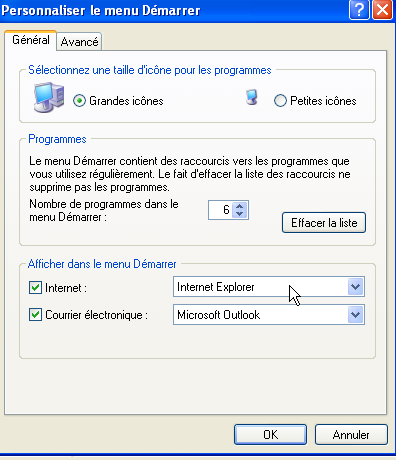Viewport: 396px width, 460px height.
Task: Click the Effacer la liste button
Action: pyautogui.click(x=324, y=223)
